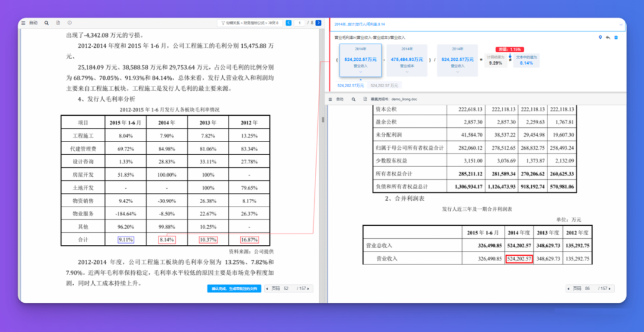Screen dimensions: 644x332
Task: Click the document page icon in left toolbar
Action: (x=58, y=23)
